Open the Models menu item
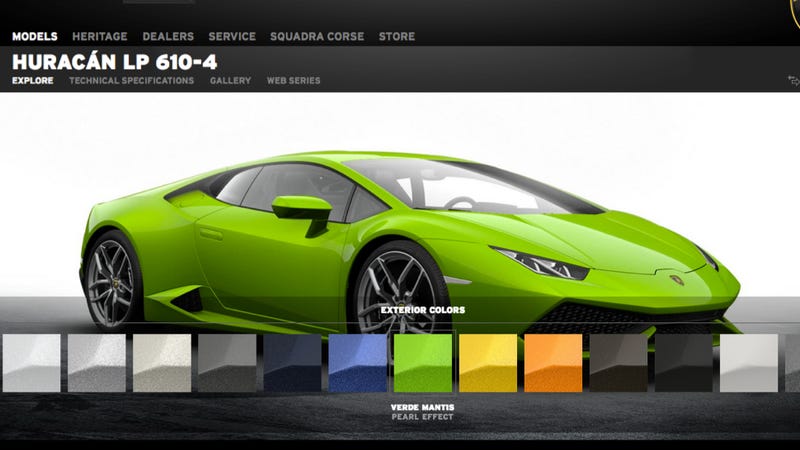This screenshot has height=450, width=800. click(35, 36)
